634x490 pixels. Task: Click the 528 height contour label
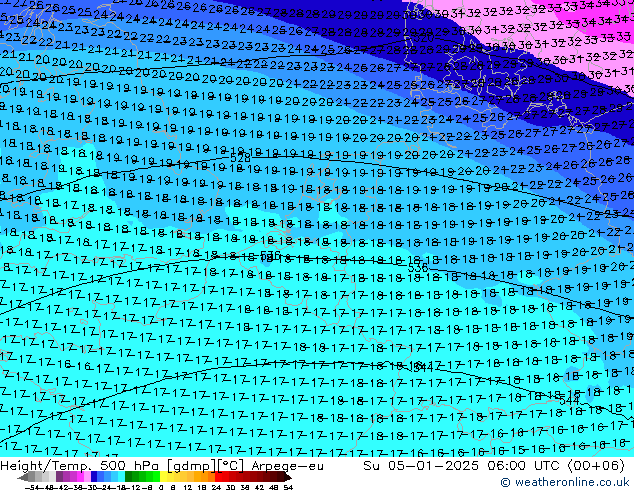(x=240, y=158)
